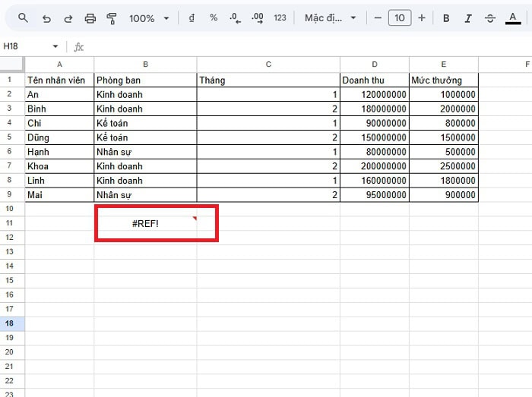Select the paint format tool
The height and width of the screenshot is (397, 532).
click(x=112, y=18)
